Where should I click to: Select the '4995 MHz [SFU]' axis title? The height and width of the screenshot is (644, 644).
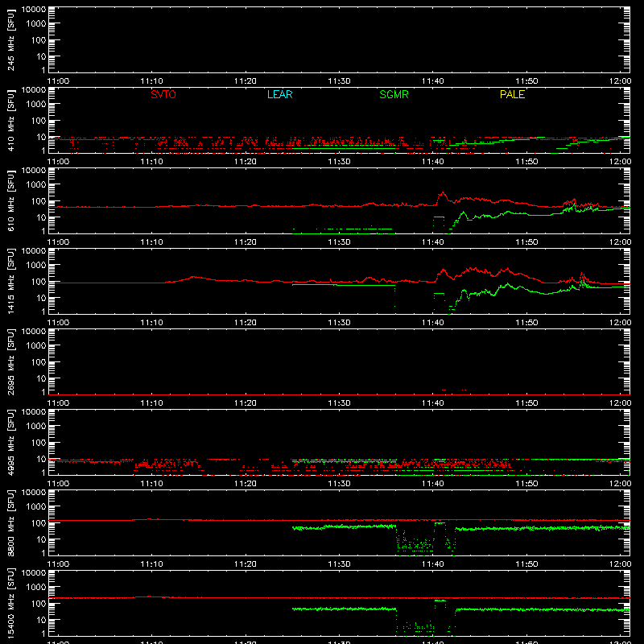[x=10, y=442]
